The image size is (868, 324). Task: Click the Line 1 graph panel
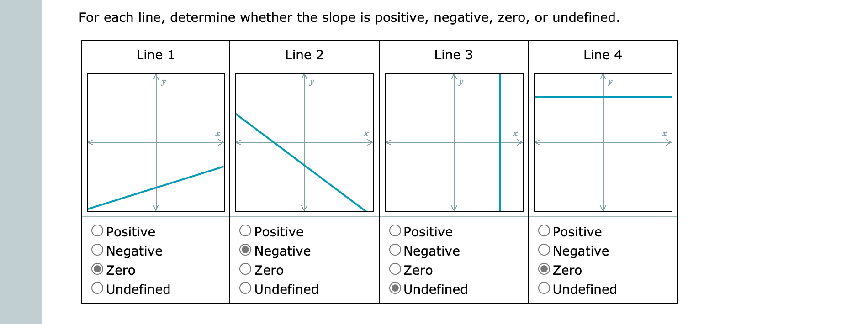(155, 141)
